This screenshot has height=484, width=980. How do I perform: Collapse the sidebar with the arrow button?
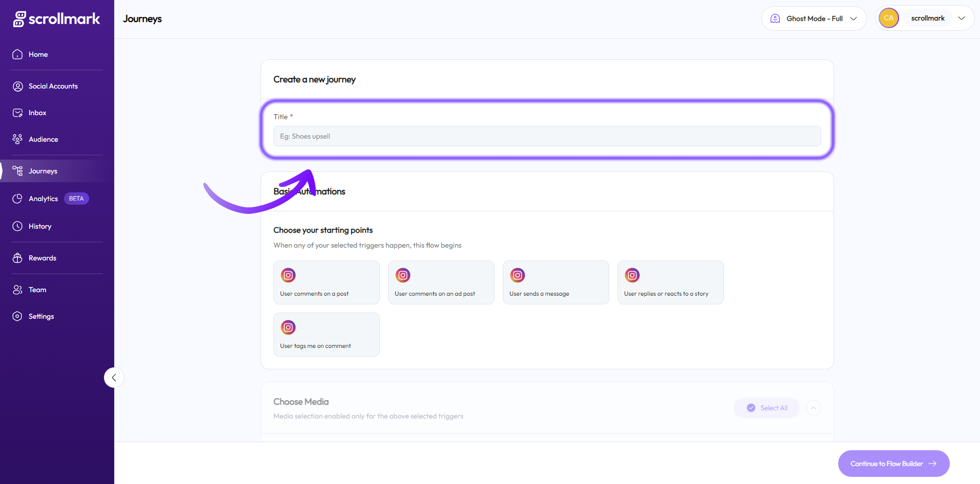click(114, 378)
